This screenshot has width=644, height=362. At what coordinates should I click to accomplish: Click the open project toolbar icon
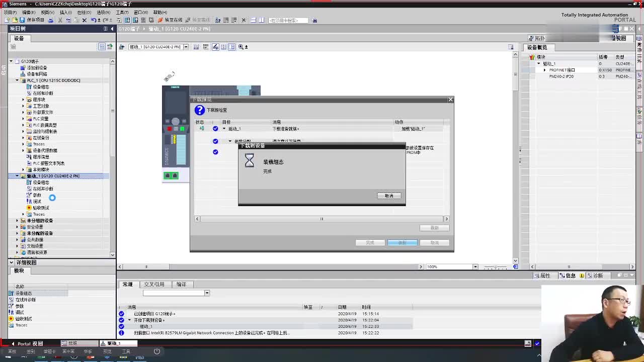coord(14,20)
